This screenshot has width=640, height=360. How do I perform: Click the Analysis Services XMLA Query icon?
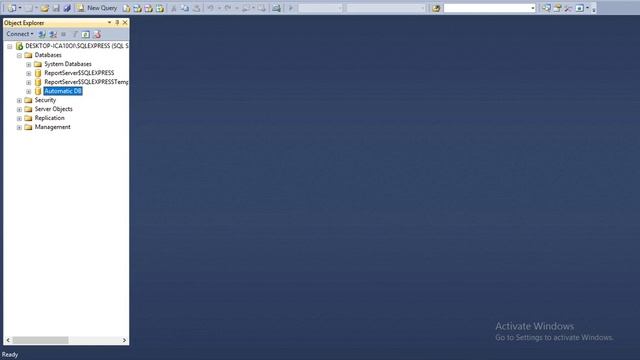point(160,8)
